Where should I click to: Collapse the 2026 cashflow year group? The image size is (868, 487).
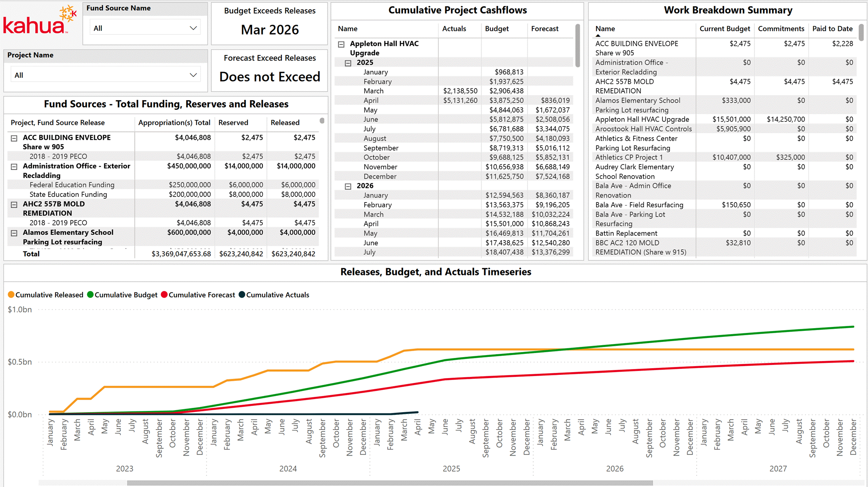pyautogui.click(x=348, y=186)
